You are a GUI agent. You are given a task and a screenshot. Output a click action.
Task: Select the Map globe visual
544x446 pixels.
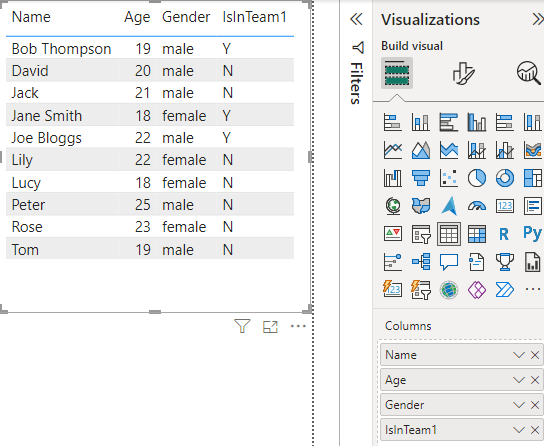pos(393,206)
